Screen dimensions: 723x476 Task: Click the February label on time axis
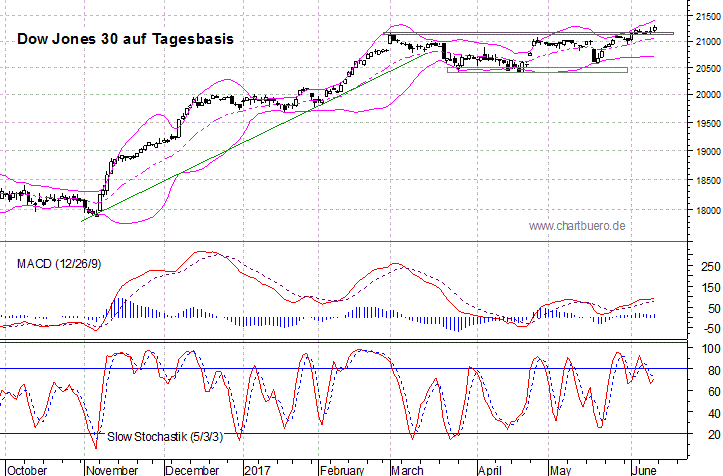coord(342,470)
